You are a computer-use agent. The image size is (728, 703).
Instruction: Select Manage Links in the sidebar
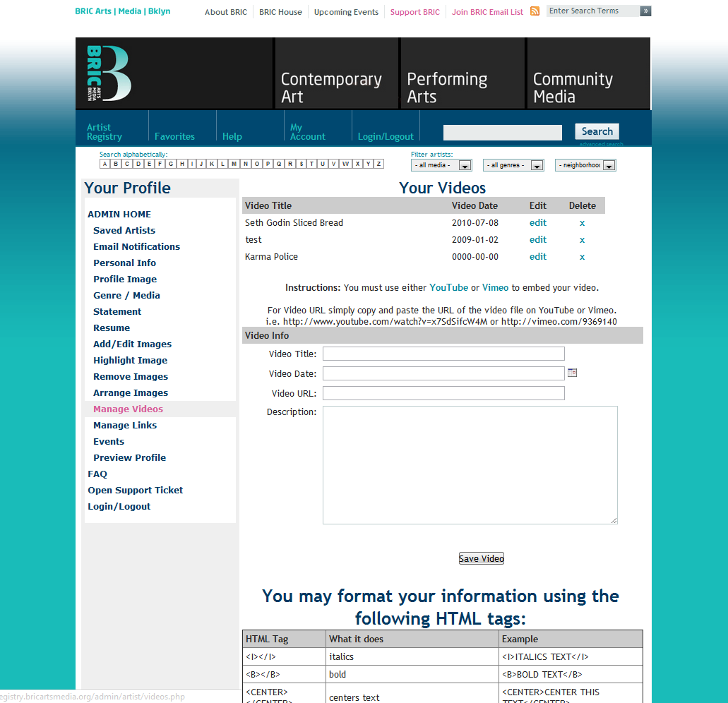point(125,425)
